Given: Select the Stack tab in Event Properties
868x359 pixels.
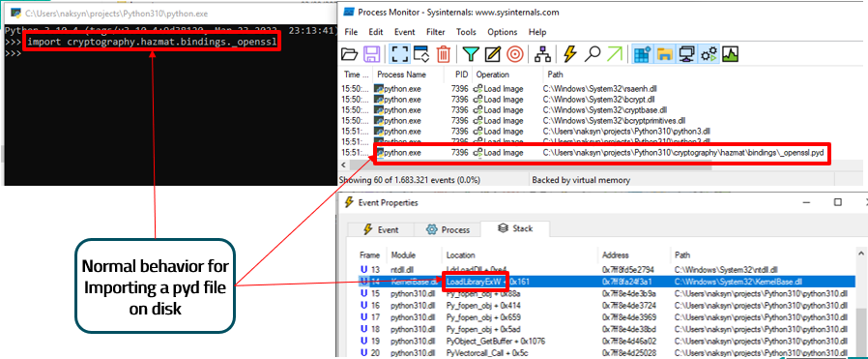Looking at the screenshot, I should click(x=515, y=227).
